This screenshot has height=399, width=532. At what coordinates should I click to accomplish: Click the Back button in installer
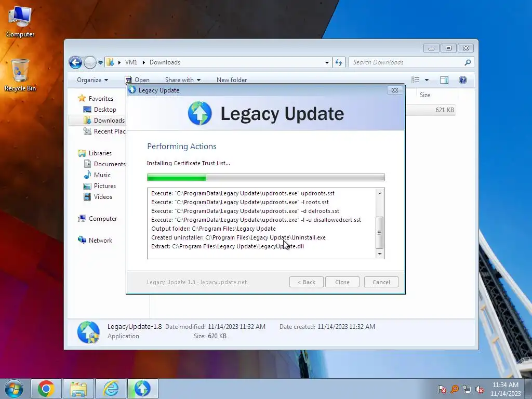point(307,282)
